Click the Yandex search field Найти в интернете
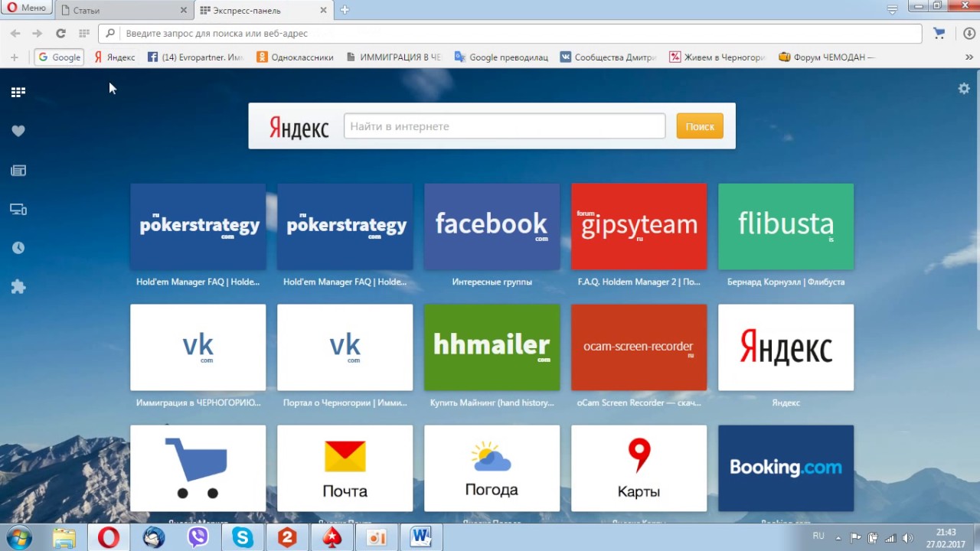This screenshot has height=551, width=980. (x=505, y=126)
